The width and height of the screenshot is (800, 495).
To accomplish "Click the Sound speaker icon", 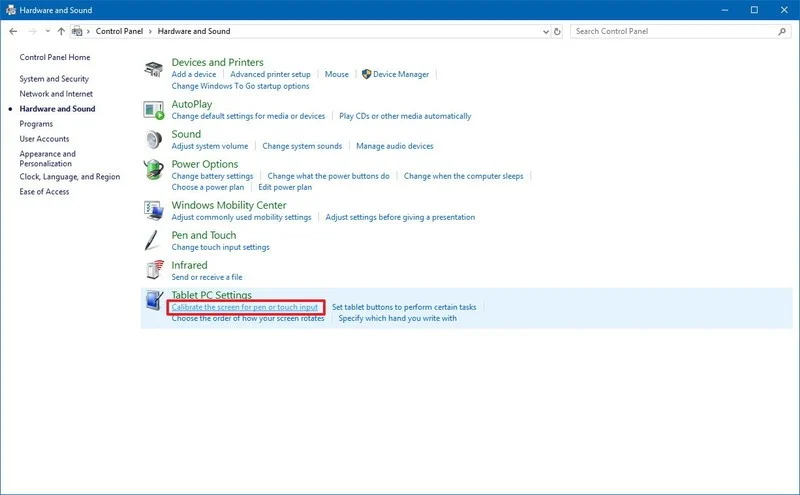I will pos(153,139).
